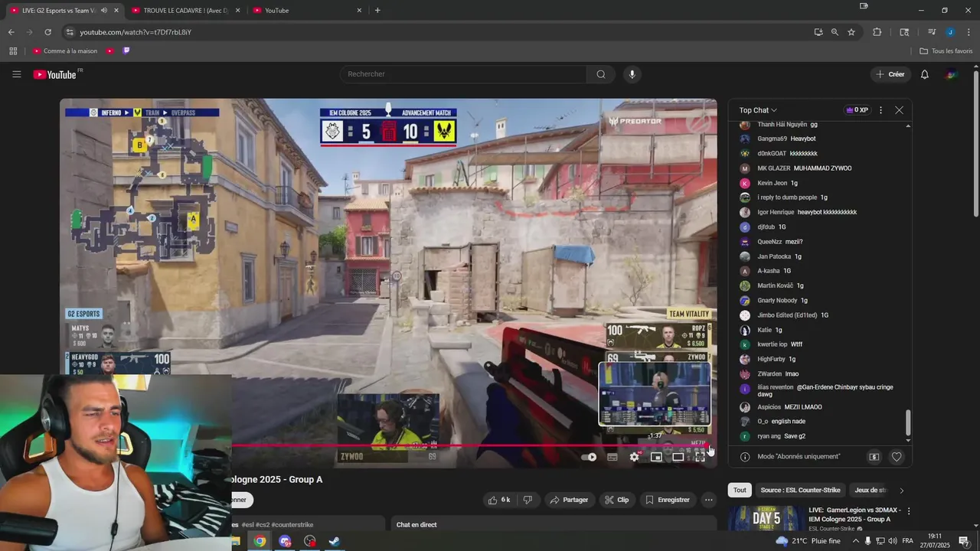Open Tous les favoris folder

coord(946,51)
